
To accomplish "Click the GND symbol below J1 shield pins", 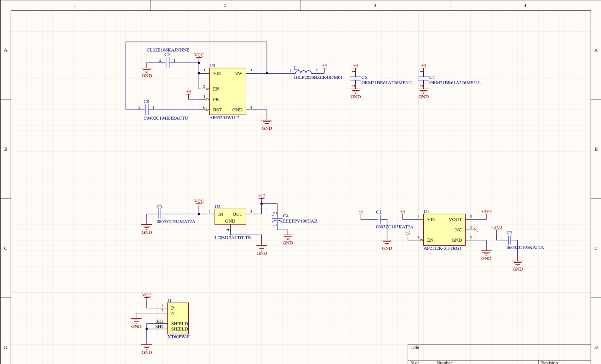I will (146, 349).
